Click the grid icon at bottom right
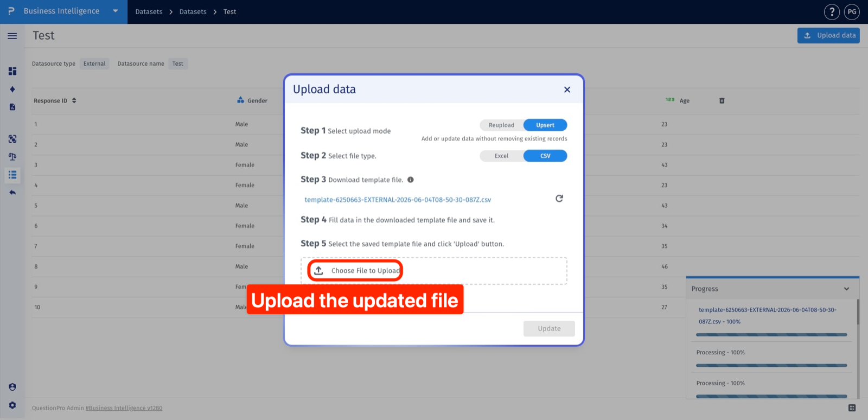Viewport: 868px width, 420px height. pyautogui.click(x=852, y=408)
